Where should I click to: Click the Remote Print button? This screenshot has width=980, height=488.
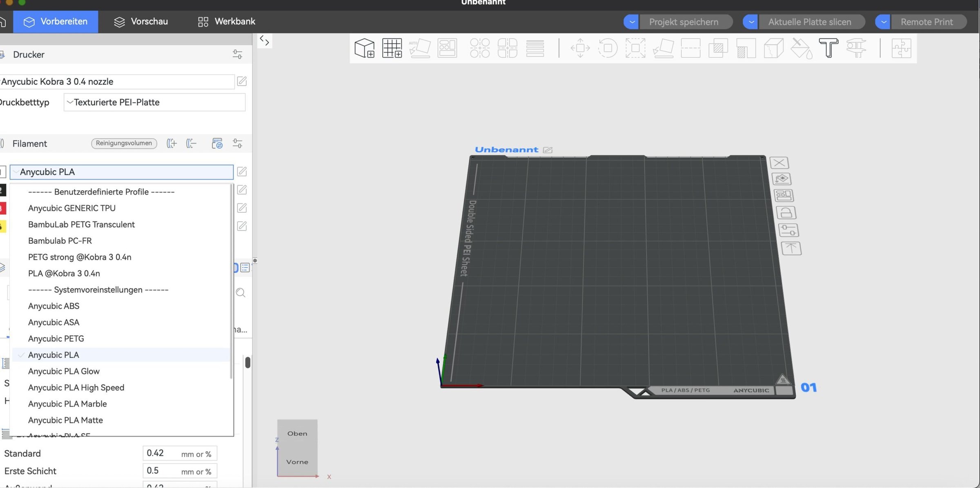pyautogui.click(x=927, y=22)
